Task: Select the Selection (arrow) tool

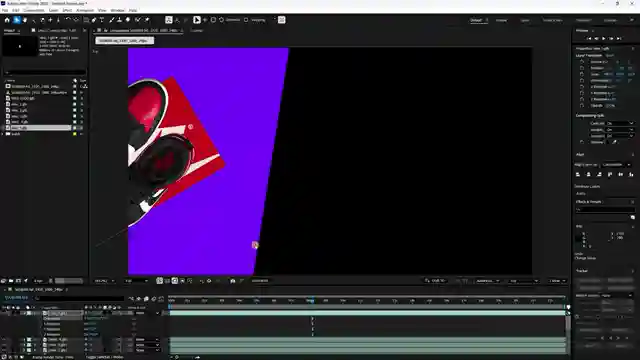Action: (17, 20)
